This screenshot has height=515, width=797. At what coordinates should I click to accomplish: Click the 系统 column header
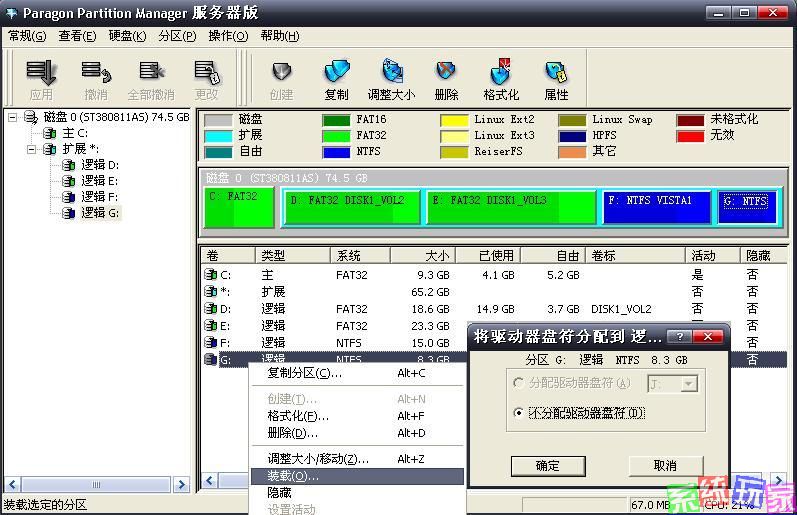(x=360, y=255)
